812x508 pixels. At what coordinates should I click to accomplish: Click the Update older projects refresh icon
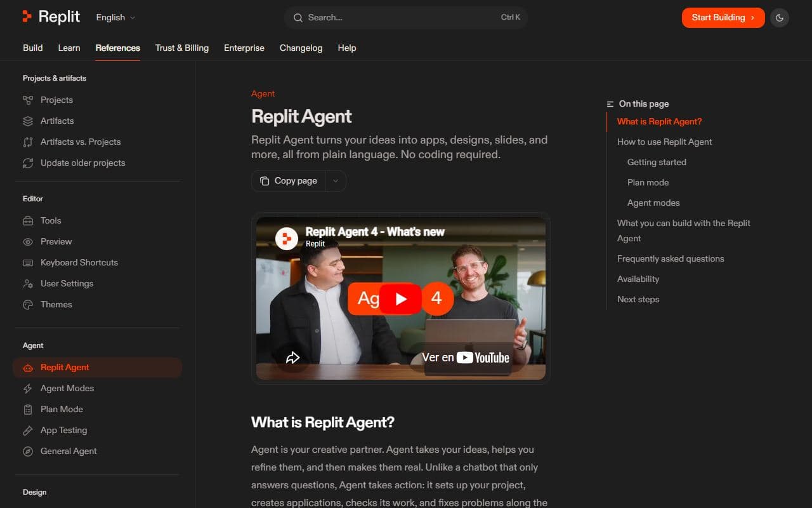(28, 163)
